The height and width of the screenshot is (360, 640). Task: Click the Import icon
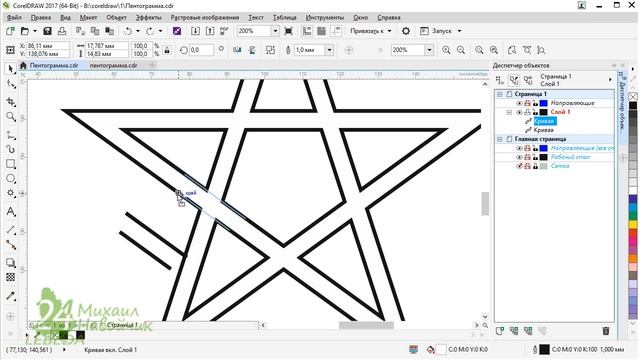click(x=196, y=31)
